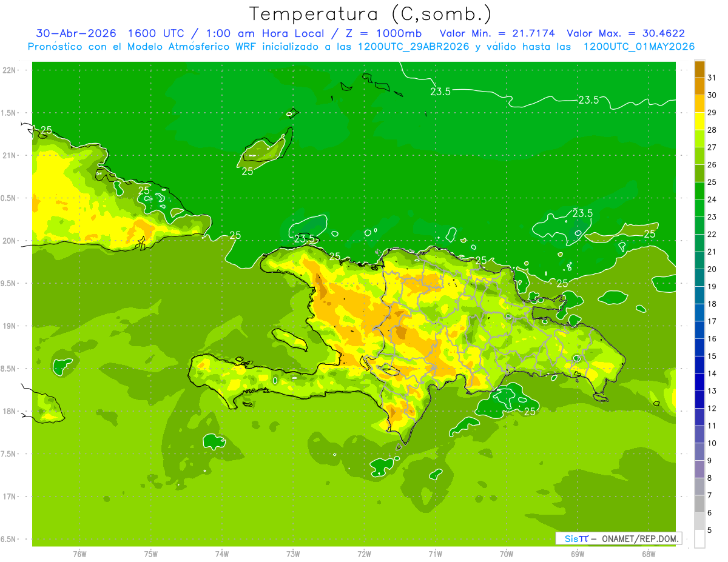Click the Temperatura (C,somb.) title
Viewport: 728px width, 562px height.
coord(371,15)
